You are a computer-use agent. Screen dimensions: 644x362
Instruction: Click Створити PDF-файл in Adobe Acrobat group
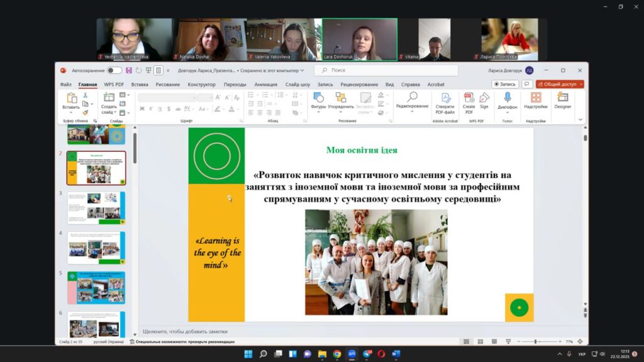click(x=445, y=99)
